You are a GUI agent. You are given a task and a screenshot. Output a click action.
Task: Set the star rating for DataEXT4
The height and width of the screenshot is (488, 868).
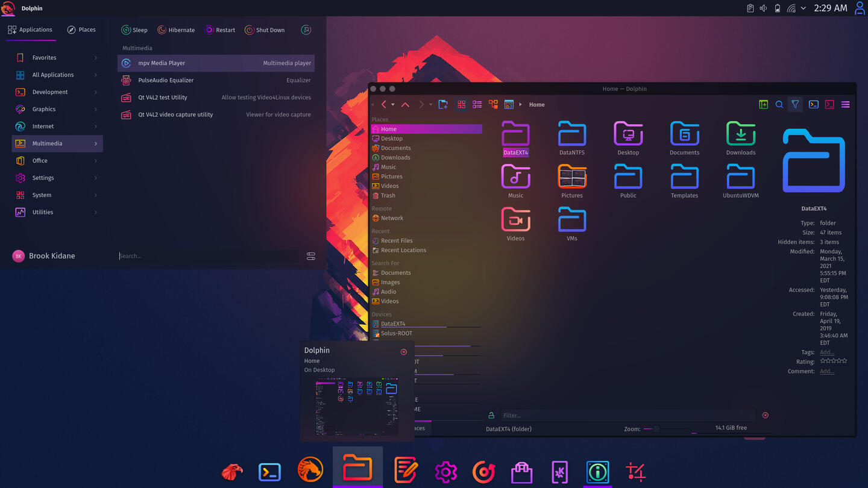834,361
